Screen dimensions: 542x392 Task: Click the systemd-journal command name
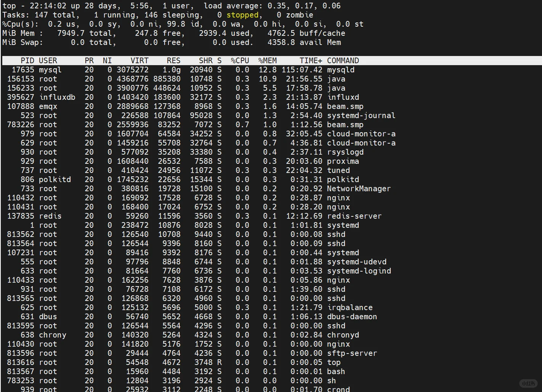[361, 115]
